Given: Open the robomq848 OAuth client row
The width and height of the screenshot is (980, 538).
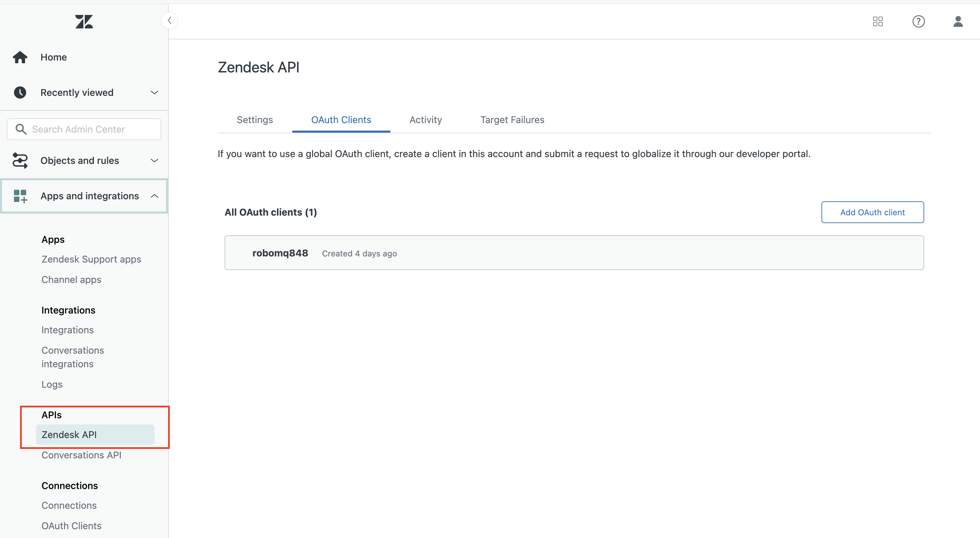Looking at the screenshot, I should click(574, 253).
